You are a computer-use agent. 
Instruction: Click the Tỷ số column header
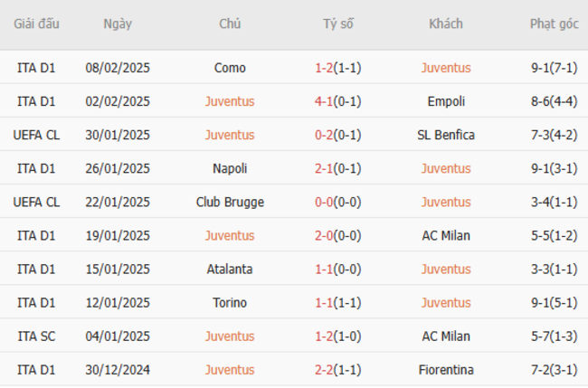337,24
